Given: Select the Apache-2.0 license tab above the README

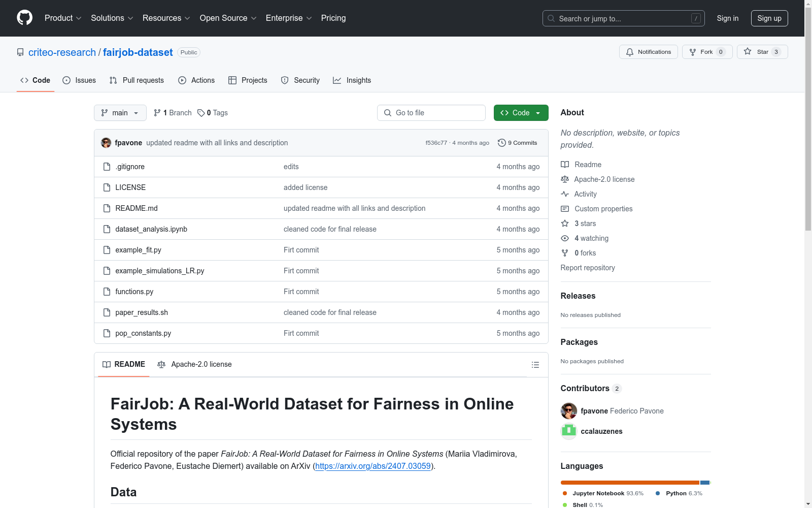Looking at the screenshot, I should pos(194,364).
